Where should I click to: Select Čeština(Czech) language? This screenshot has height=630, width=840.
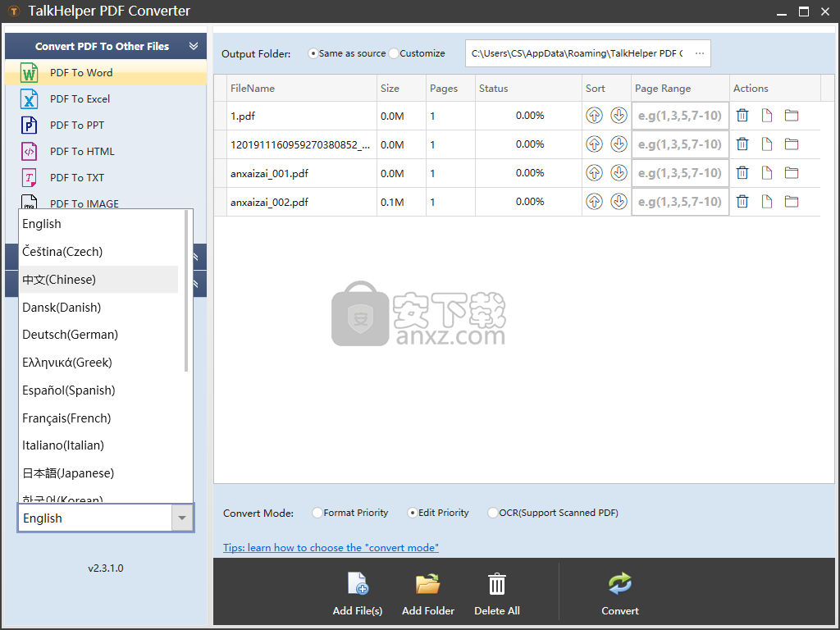98,251
